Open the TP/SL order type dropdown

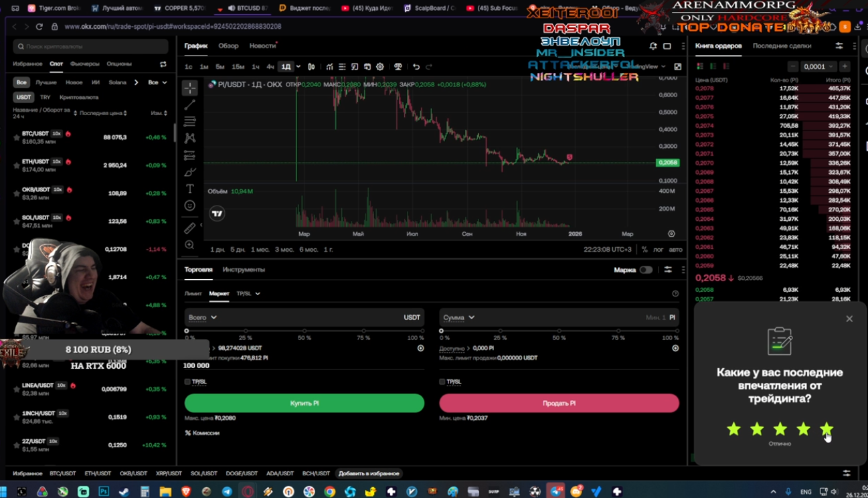[248, 294]
